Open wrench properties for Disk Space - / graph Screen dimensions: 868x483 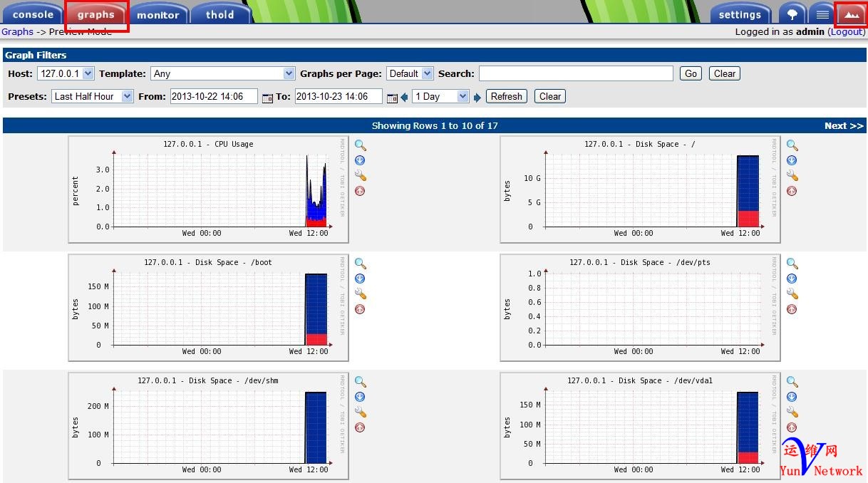(792, 176)
